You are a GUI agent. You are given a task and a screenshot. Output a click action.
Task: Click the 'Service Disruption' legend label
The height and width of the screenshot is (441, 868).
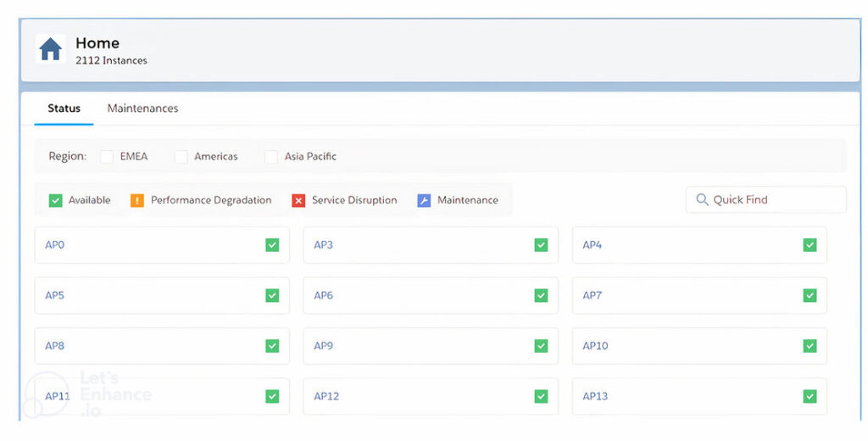(x=354, y=200)
